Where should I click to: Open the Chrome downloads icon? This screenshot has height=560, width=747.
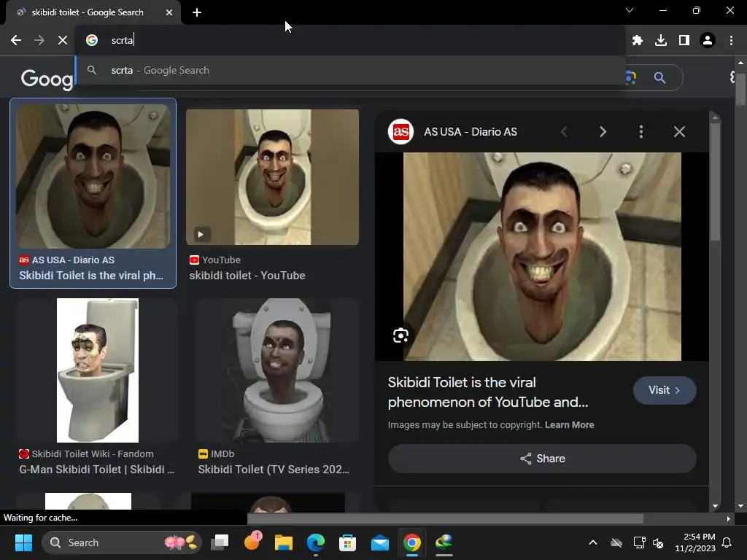[x=661, y=41]
